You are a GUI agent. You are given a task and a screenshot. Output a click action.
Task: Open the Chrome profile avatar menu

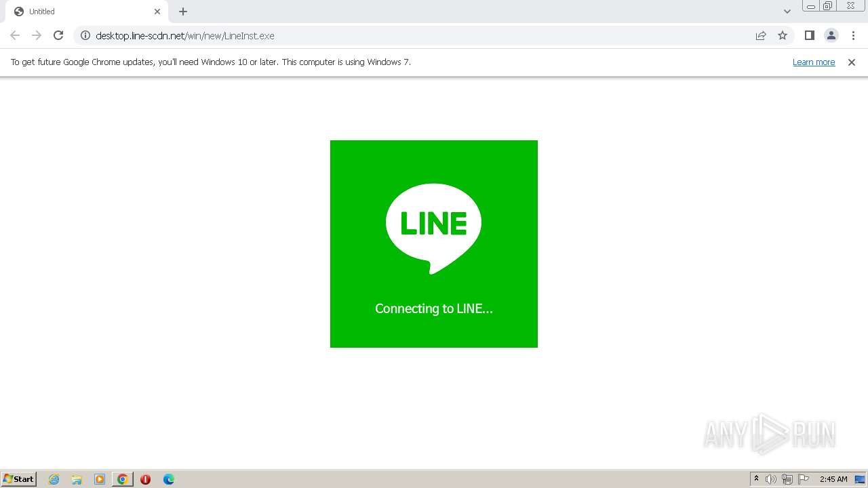[x=831, y=35]
